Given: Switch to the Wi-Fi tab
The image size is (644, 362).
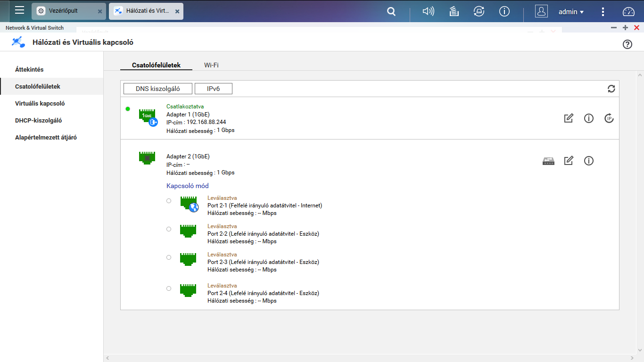Looking at the screenshot, I should pos(210,65).
